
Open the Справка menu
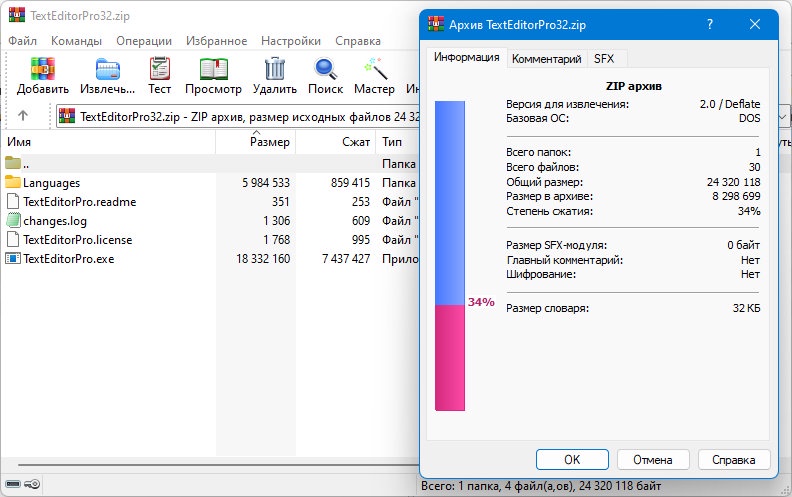tap(358, 41)
